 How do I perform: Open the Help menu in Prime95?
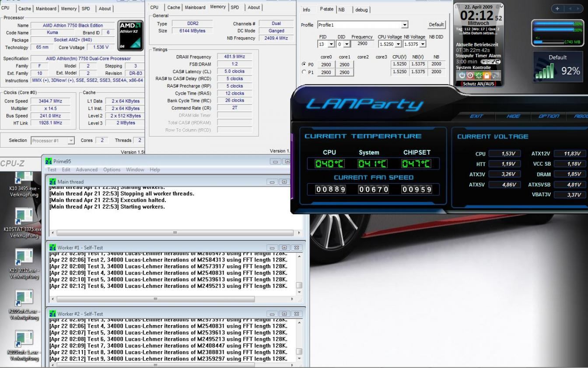pyautogui.click(x=155, y=170)
